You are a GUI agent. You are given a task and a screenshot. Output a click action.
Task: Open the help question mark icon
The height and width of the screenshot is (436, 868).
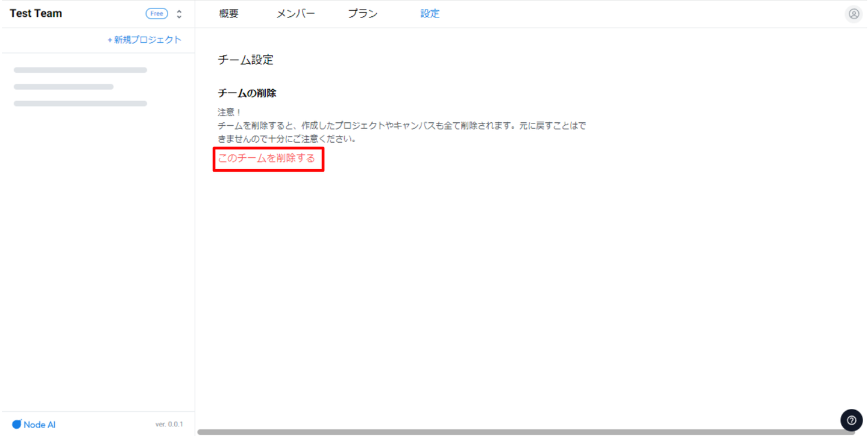(851, 420)
